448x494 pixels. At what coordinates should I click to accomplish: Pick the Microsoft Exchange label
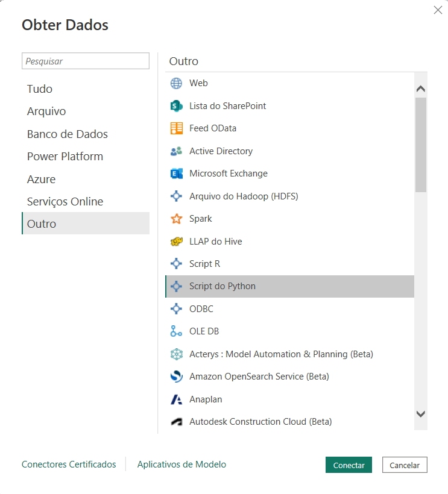229,174
